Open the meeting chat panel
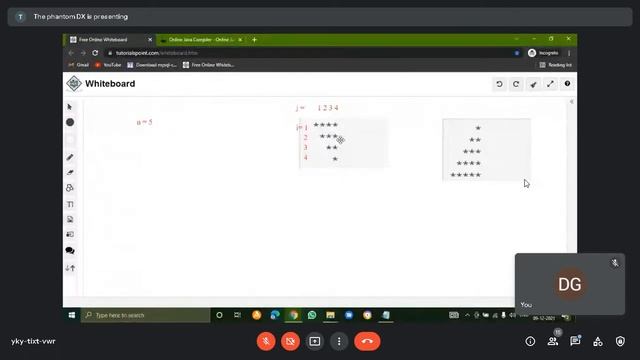This screenshot has height=360, width=640. click(575, 341)
